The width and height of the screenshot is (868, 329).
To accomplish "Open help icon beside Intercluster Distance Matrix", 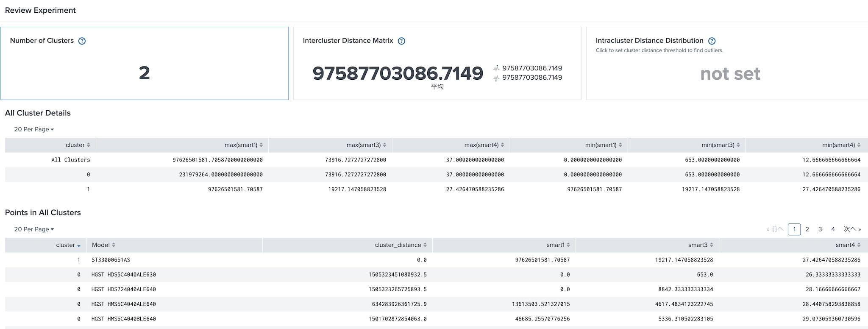I will pos(401,41).
